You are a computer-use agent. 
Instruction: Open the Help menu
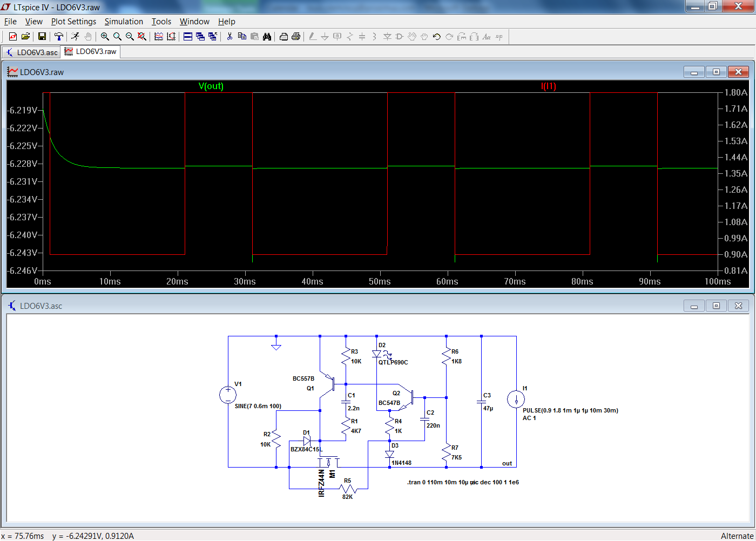pos(227,22)
